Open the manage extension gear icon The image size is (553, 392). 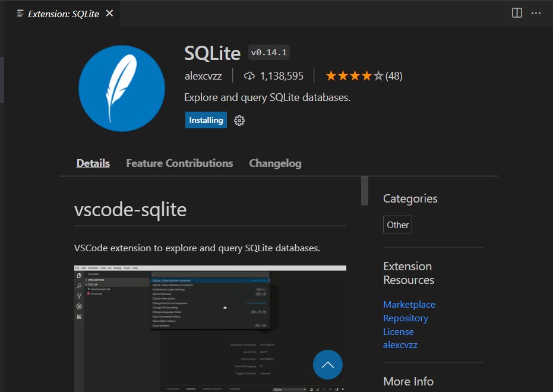239,120
